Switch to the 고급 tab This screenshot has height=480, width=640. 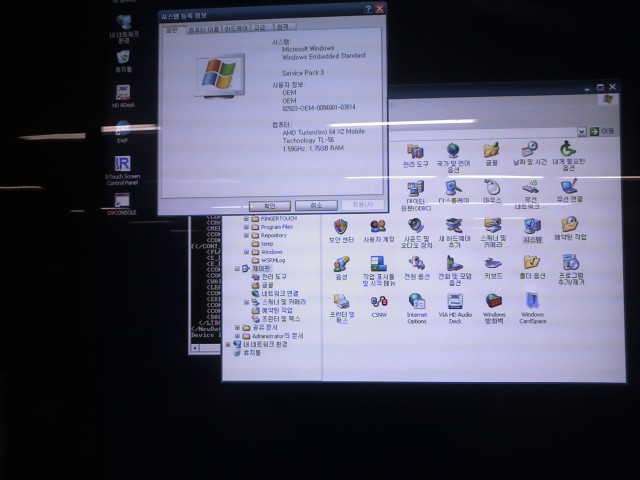(260, 27)
